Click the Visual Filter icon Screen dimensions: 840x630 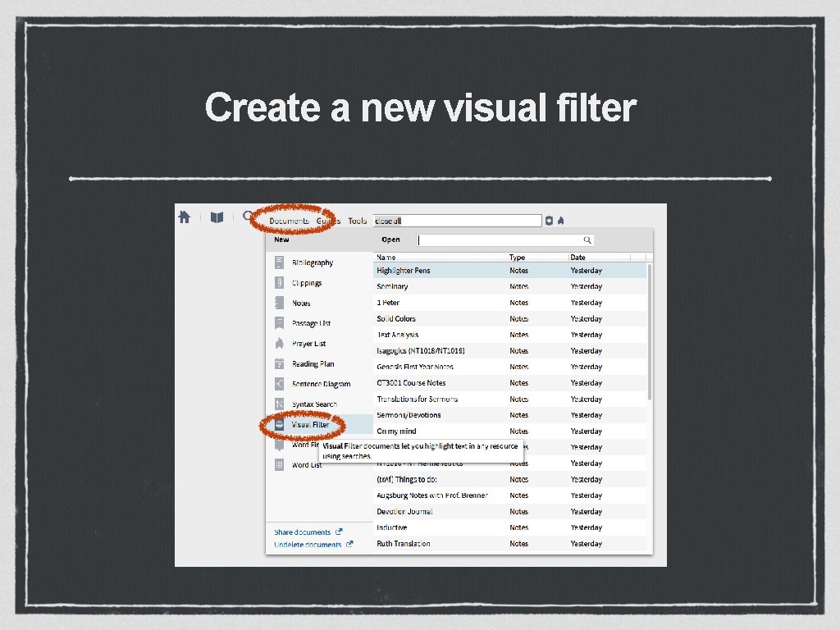(x=279, y=424)
